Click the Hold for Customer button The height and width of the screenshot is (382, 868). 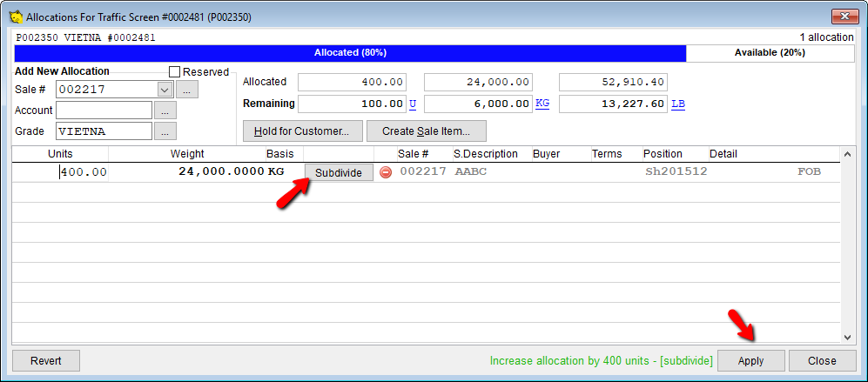[x=303, y=131]
